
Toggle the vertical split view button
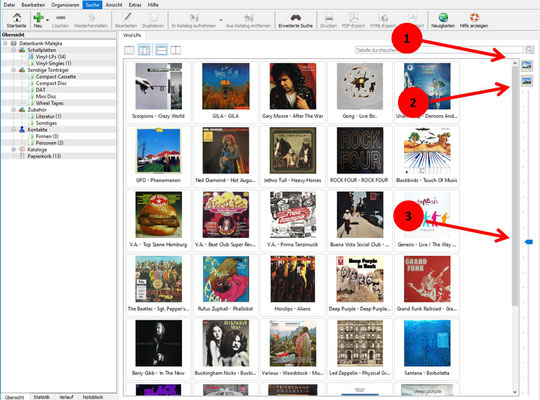[176, 50]
